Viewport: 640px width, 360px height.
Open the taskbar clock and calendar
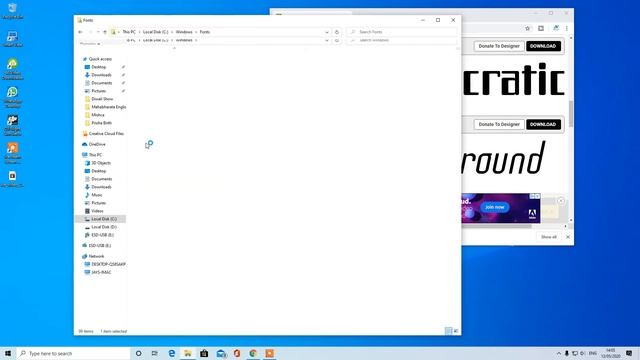tap(611, 353)
